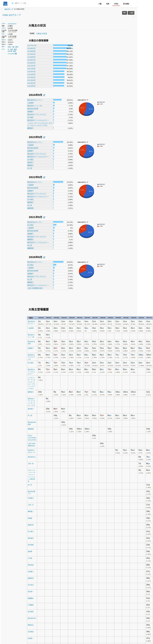Open the 決算 link in sidebar
Screen dimensions: 153x644
(11, 49)
